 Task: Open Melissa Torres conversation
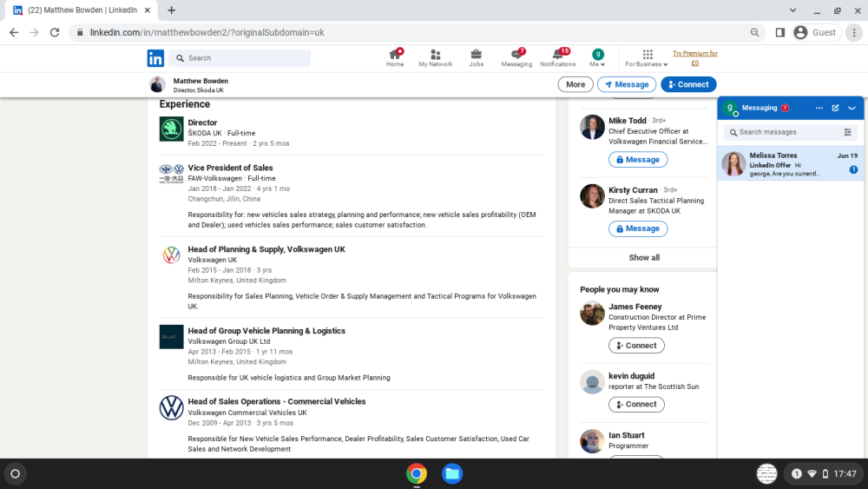791,164
